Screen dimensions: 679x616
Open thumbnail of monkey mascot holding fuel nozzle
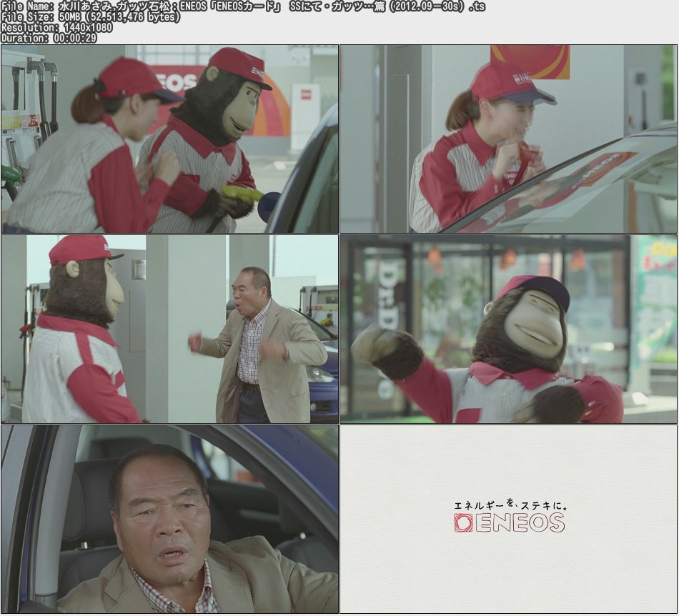coord(170,139)
